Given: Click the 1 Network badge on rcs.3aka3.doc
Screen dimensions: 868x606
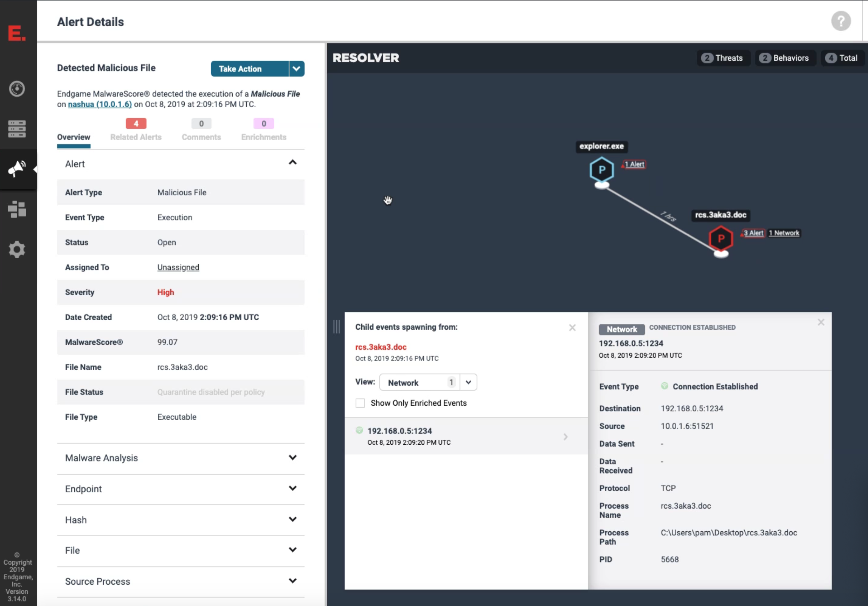Looking at the screenshot, I should pyautogui.click(x=784, y=233).
